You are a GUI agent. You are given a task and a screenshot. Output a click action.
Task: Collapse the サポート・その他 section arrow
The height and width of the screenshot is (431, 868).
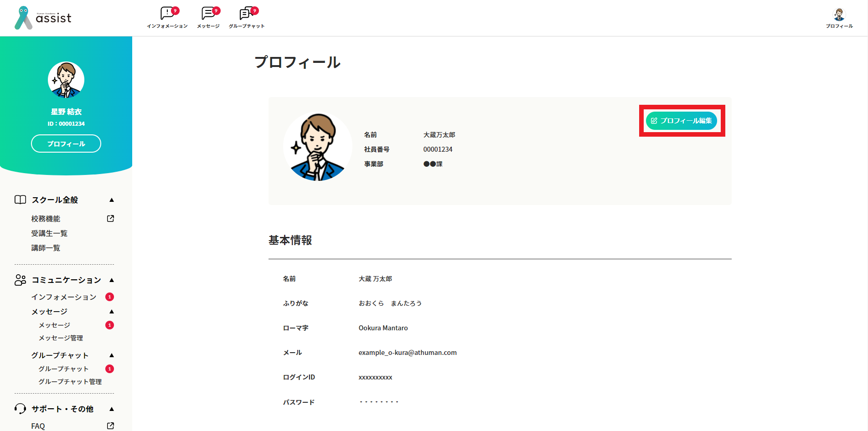coord(112,409)
